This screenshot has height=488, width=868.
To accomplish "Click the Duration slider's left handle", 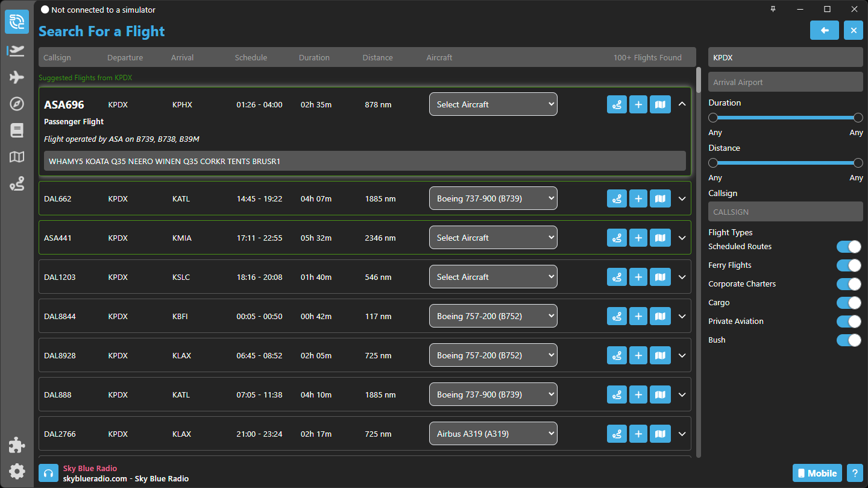I will pyautogui.click(x=713, y=118).
